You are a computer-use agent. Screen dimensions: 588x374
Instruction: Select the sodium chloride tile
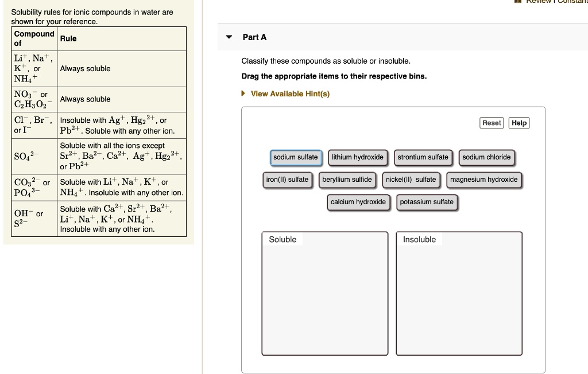(x=486, y=157)
